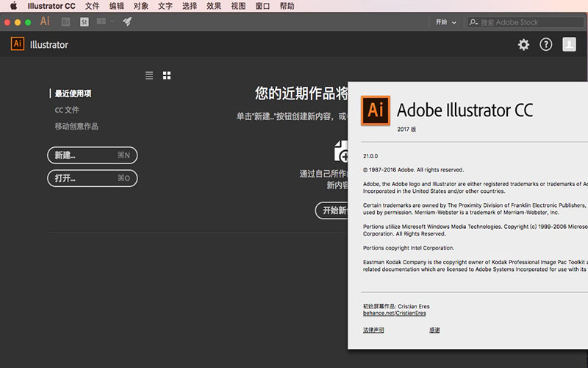
Task: Click the Portions copyright Intel Corporation text
Action: tap(409, 248)
